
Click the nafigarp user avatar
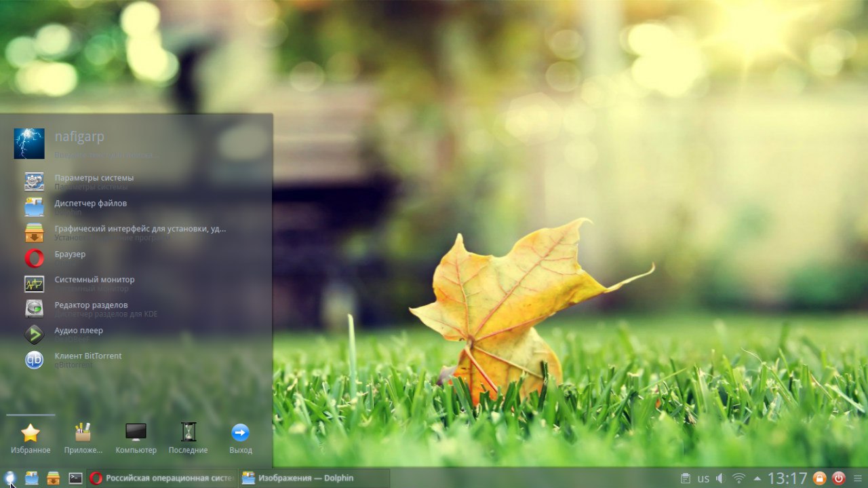[29, 144]
